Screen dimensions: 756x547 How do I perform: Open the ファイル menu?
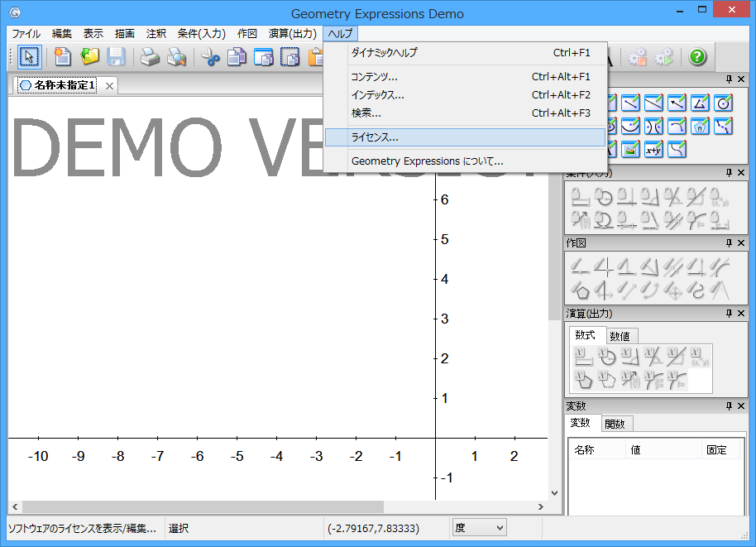26,34
